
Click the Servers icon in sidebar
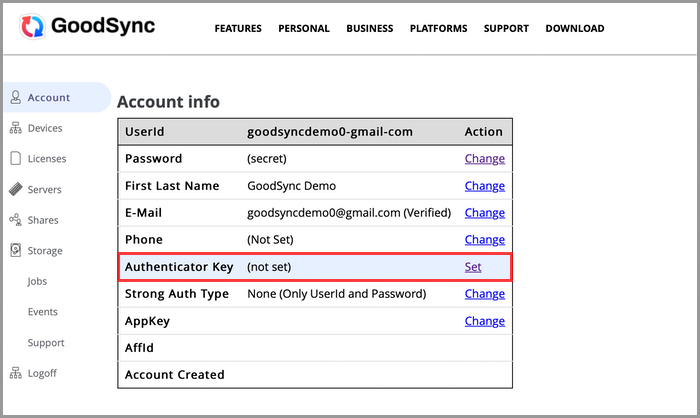[x=16, y=189]
